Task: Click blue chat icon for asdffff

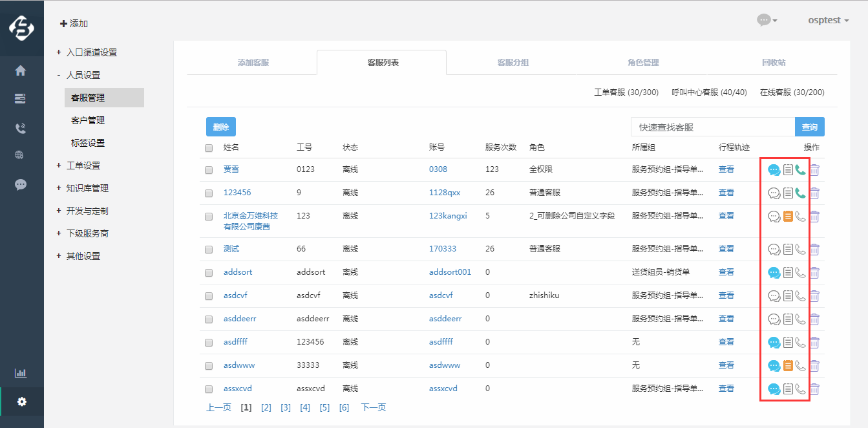Action: (x=774, y=343)
